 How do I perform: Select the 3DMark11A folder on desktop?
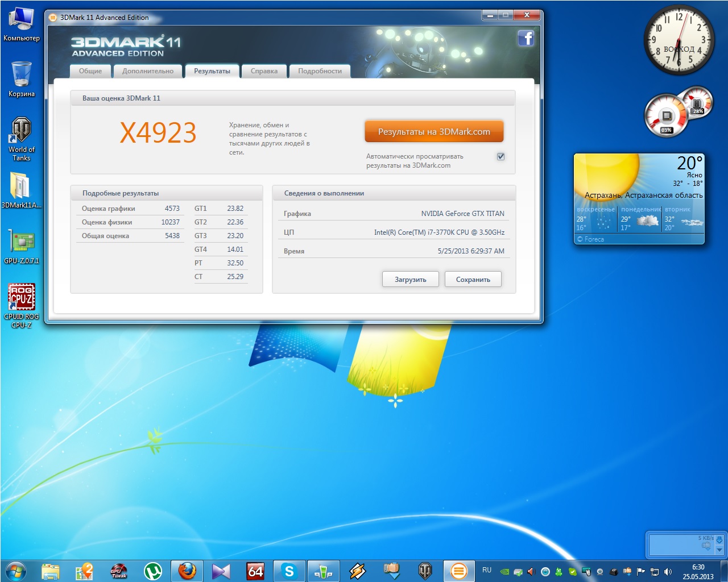pyautogui.click(x=22, y=190)
